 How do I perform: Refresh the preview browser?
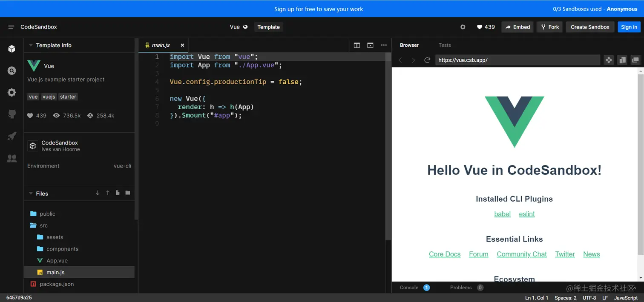[427, 60]
